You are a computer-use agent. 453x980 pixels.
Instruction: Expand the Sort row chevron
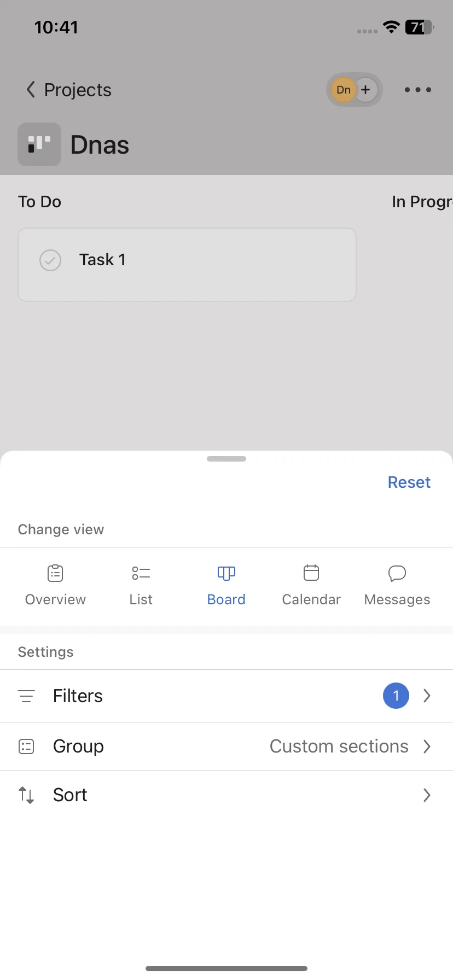click(x=427, y=795)
